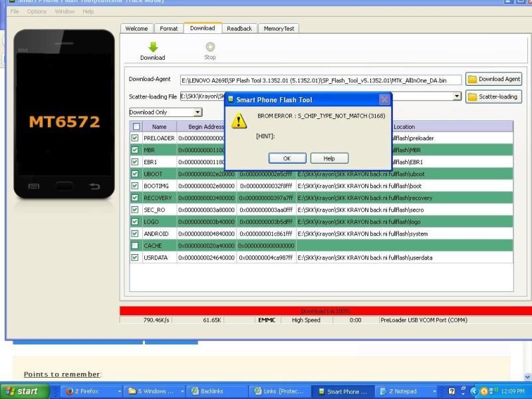Expand Windows Explorer taskbar group arrow
Image resolution: width=532 pixels, height=399 pixels.
182,392
